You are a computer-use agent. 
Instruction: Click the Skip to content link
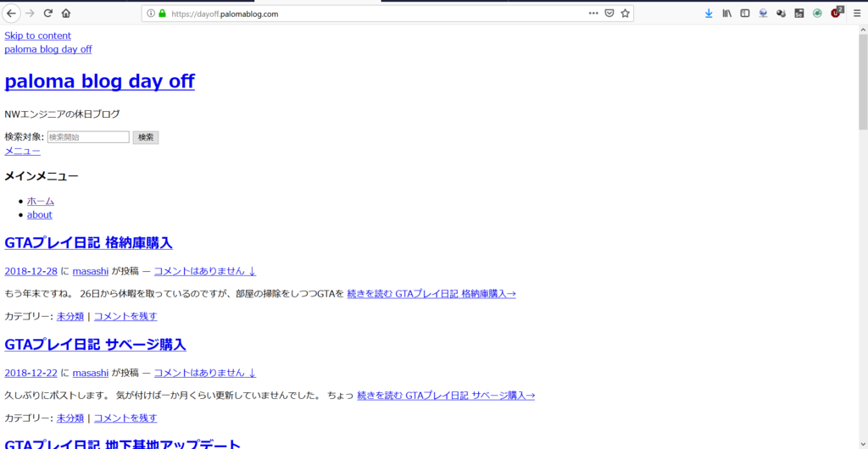37,36
